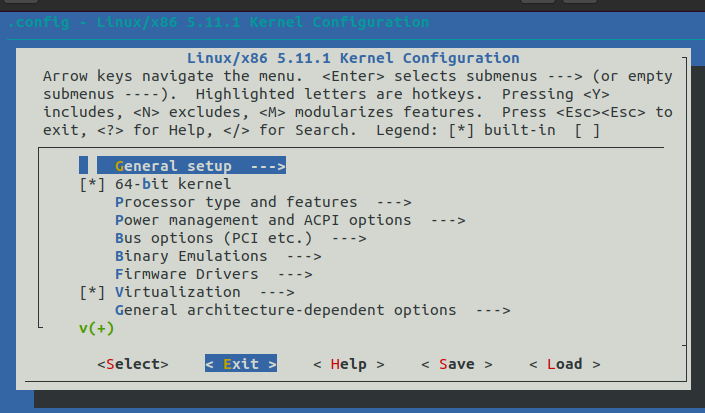Click the Linux/x86 5.11.1 Kernel Configuration dialog title
The width and height of the screenshot is (705, 413).
[x=353, y=58]
